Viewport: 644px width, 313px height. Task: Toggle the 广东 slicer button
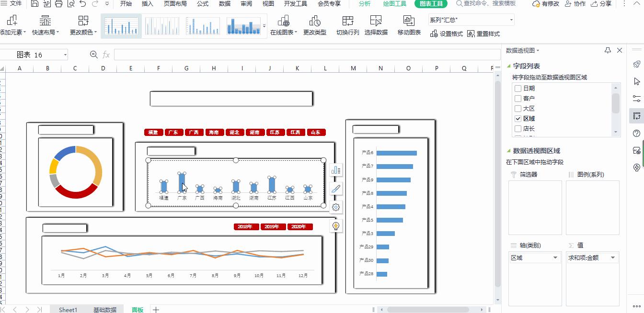(x=173, y=132)
